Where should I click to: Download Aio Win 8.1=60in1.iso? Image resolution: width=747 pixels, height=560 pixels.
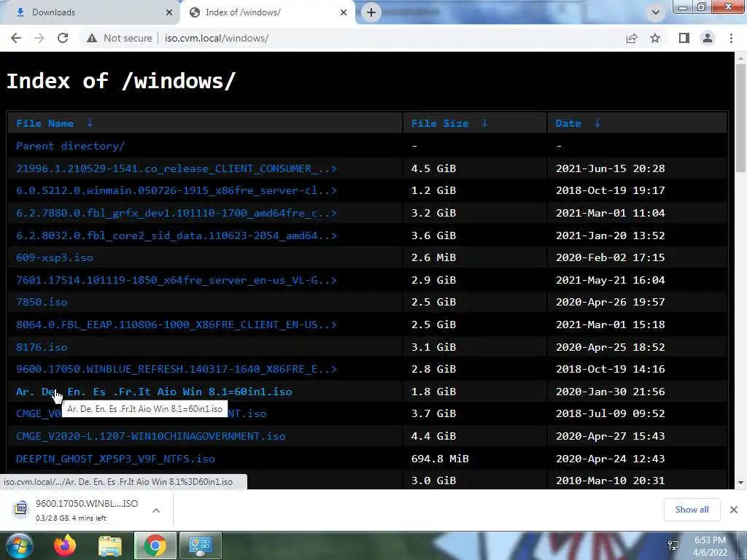[x=154, y=392]
